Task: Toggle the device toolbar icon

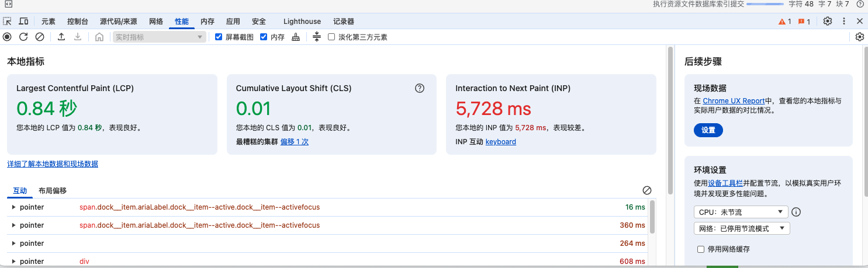Action: [23, 22]
